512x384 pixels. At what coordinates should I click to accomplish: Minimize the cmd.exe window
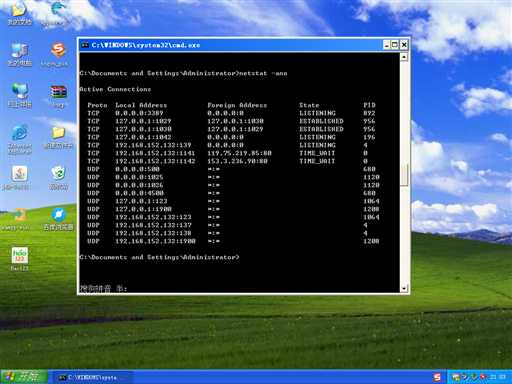coord(386,45)
